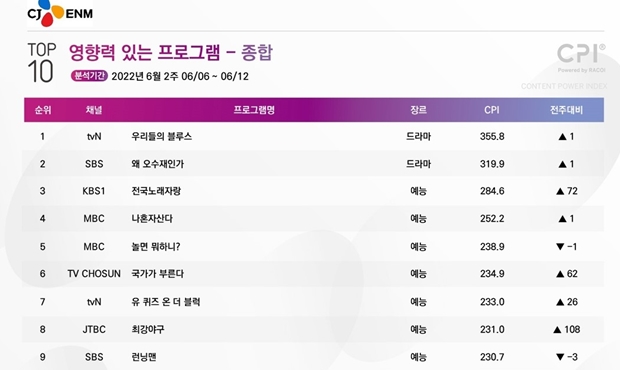Click the CJ ENM logo
This screenshot has width=620, height=370.
60,13
